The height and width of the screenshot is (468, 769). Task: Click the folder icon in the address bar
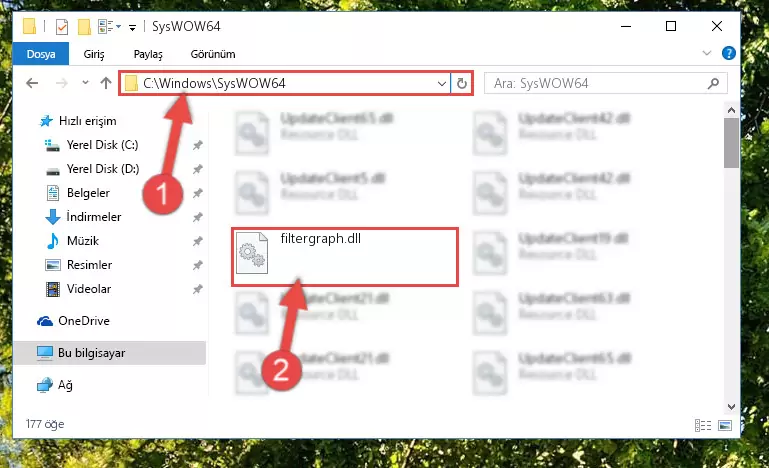point(131,83)
